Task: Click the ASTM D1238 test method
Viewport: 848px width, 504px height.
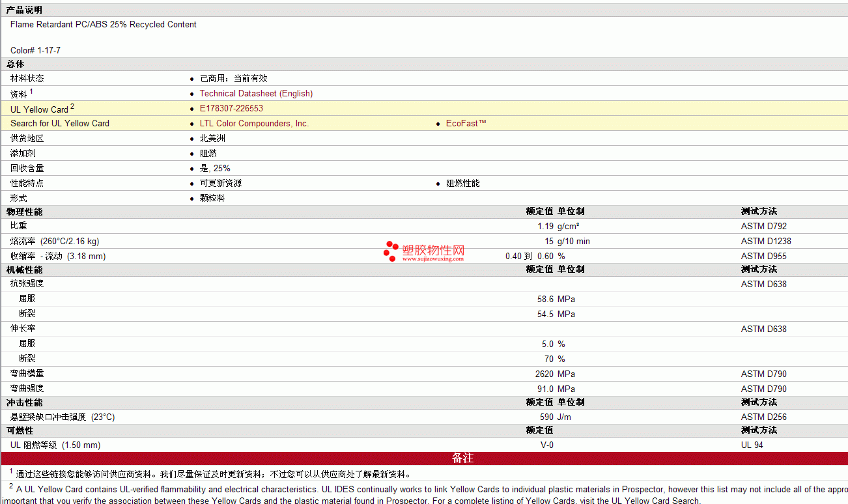Action: [766, 242]
